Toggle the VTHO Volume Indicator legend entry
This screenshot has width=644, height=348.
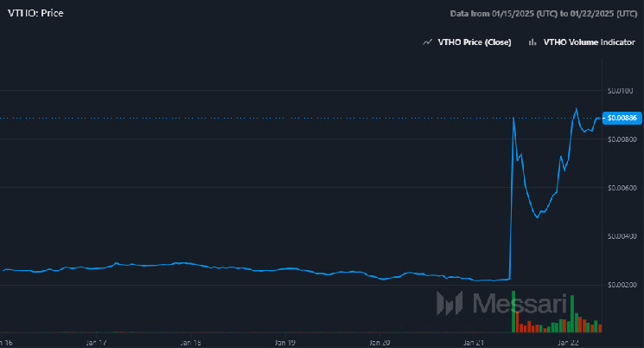tap(582, 42)
